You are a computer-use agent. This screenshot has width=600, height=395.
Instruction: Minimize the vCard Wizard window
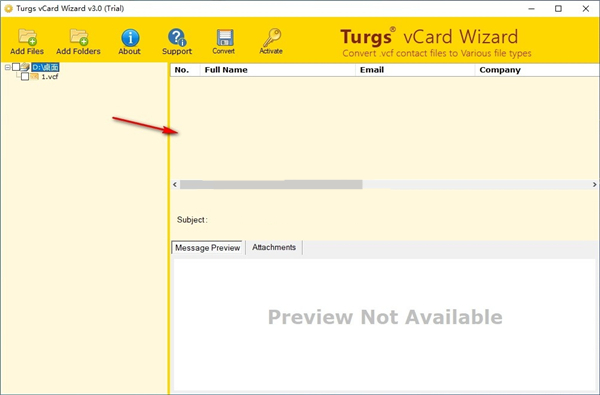coord(532,8)
